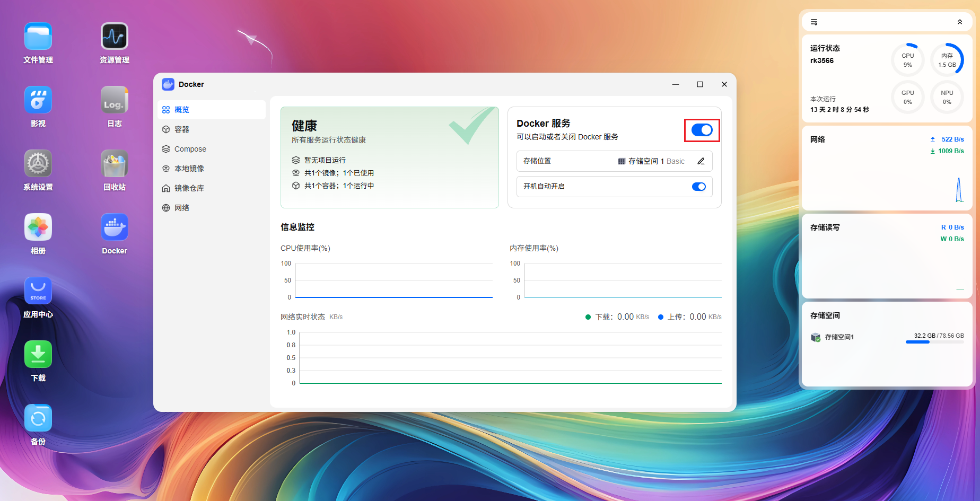Open the 回收站 recycle bin icon

[115, 164]
